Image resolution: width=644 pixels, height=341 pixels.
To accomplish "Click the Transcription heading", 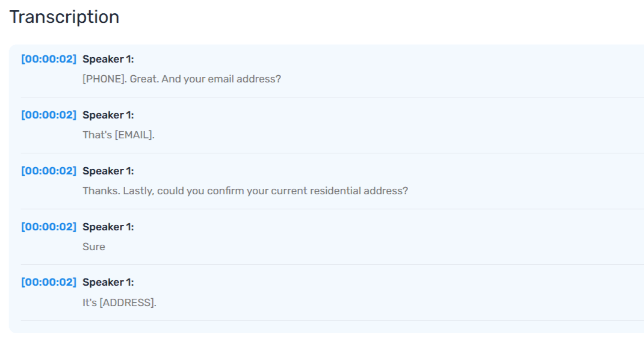I will tap(64, 17).
